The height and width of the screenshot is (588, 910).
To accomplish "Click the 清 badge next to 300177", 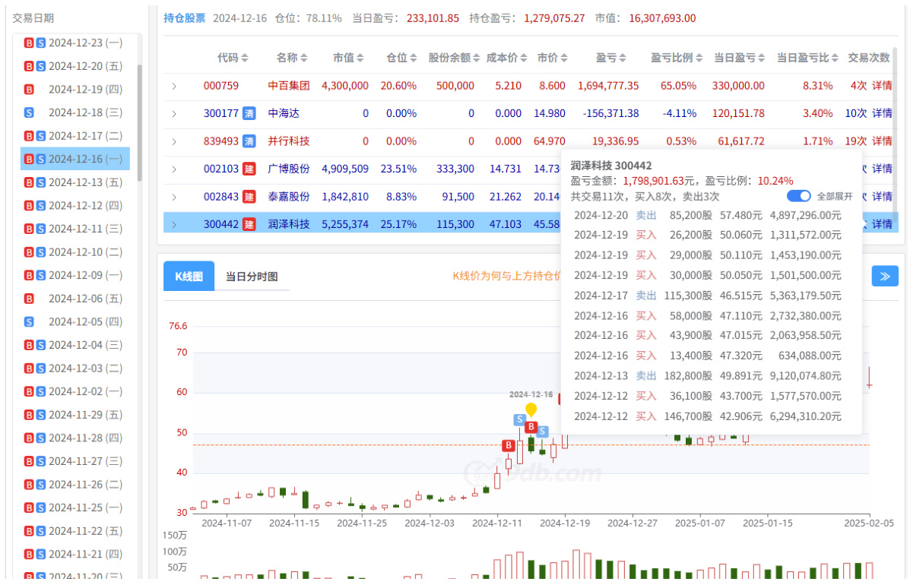I will 249,113.
